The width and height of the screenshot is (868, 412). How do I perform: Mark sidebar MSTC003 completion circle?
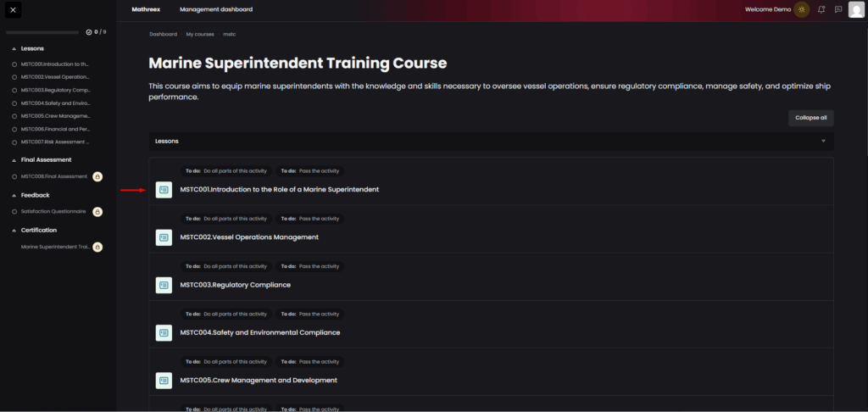click(14, 90)
